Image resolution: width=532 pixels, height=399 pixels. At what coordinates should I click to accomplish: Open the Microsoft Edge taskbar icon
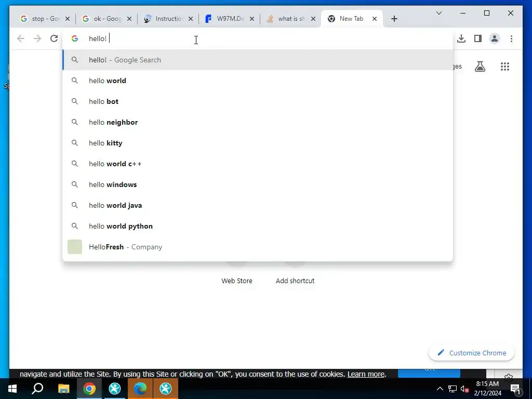[140, 389]
